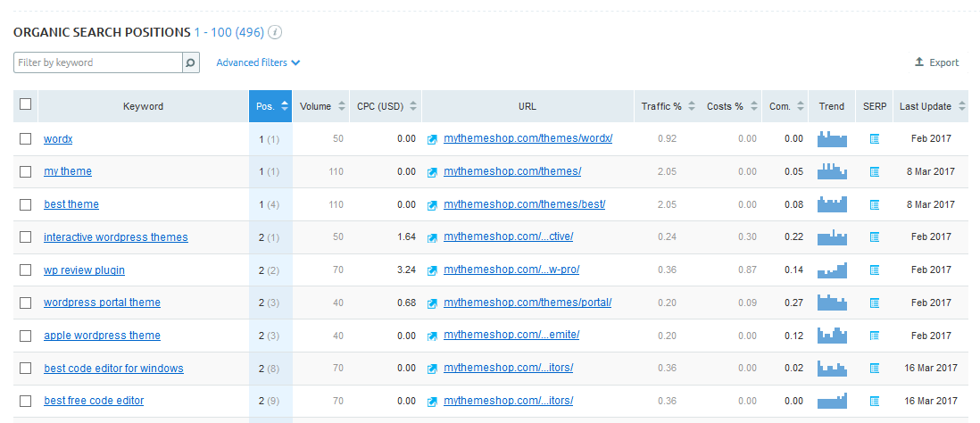Select checkbox for best code editor for windows
Screen dimensions: 980x423
tap(25, 368)
